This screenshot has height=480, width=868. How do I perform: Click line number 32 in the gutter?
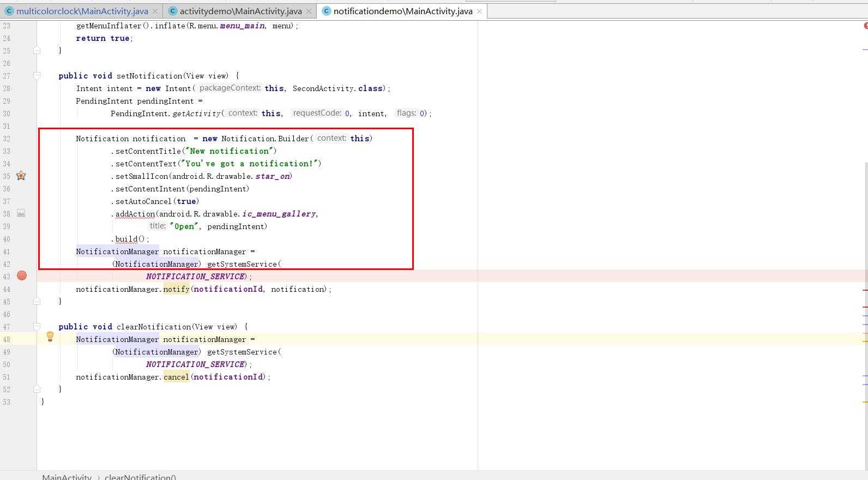[6, 139]
